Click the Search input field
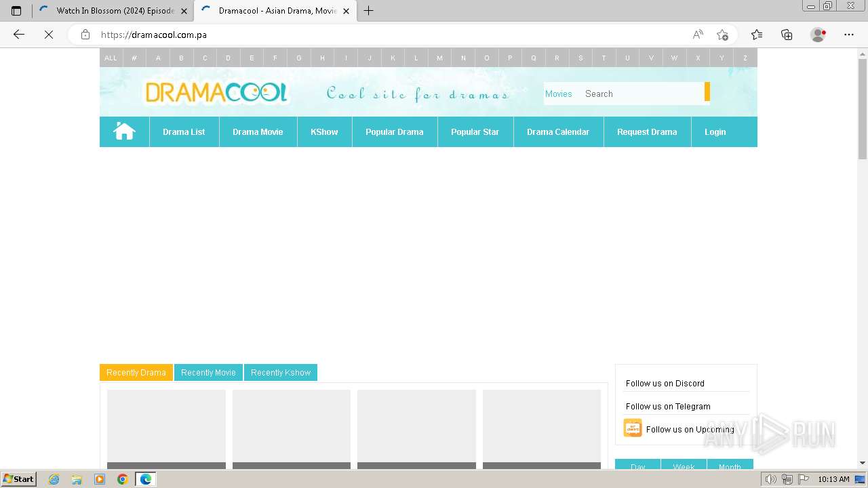 coord(642,94)
